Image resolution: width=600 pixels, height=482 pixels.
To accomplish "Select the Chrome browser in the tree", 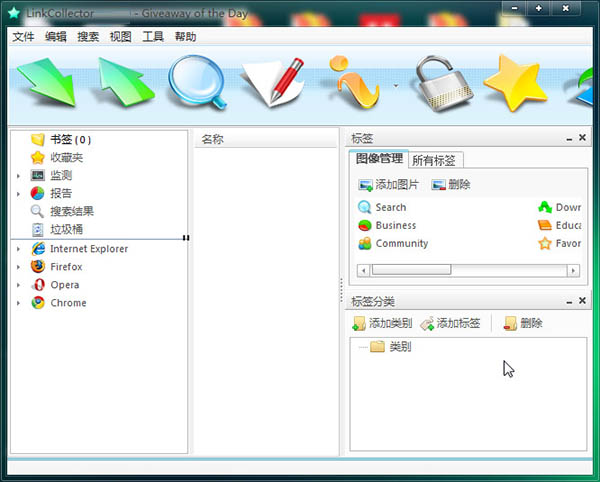I will coord(68,303).
